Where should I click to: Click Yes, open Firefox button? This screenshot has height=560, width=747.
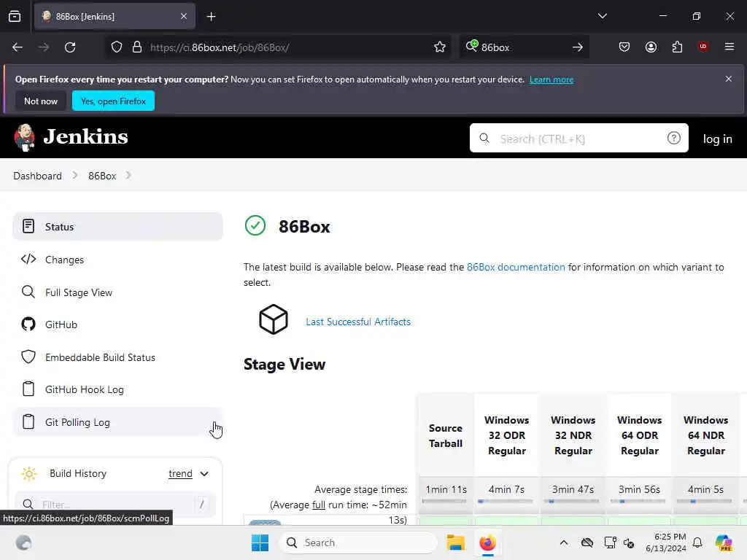click(113, 101)
